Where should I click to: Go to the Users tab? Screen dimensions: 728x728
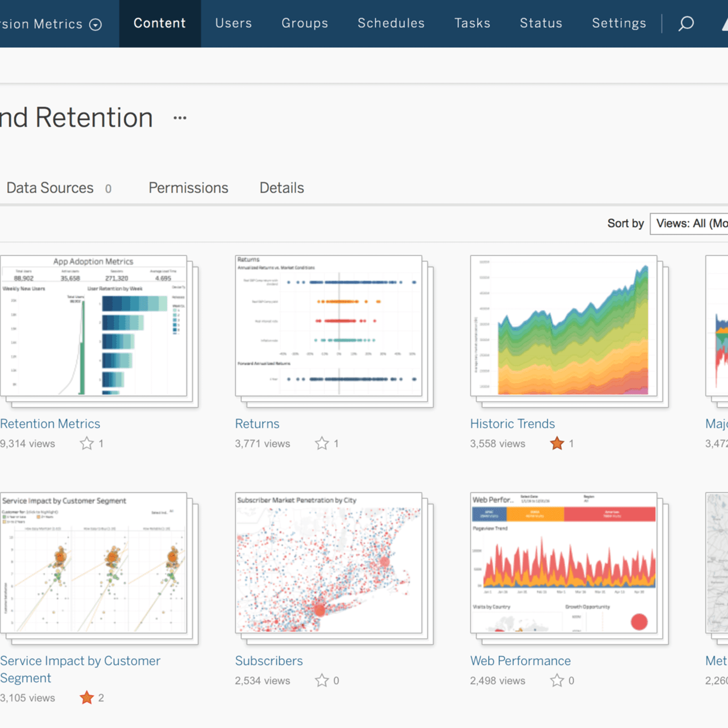233,23
